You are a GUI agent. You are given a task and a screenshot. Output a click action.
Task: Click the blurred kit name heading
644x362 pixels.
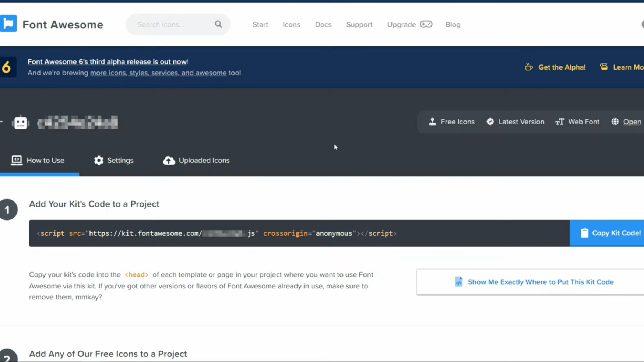pos(78,122)
